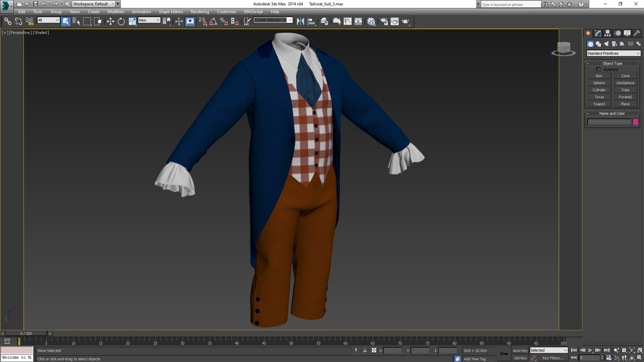Select the Shapes category icon
The height and width of the screenshot is (362, 644).
[x=598, y=44]
